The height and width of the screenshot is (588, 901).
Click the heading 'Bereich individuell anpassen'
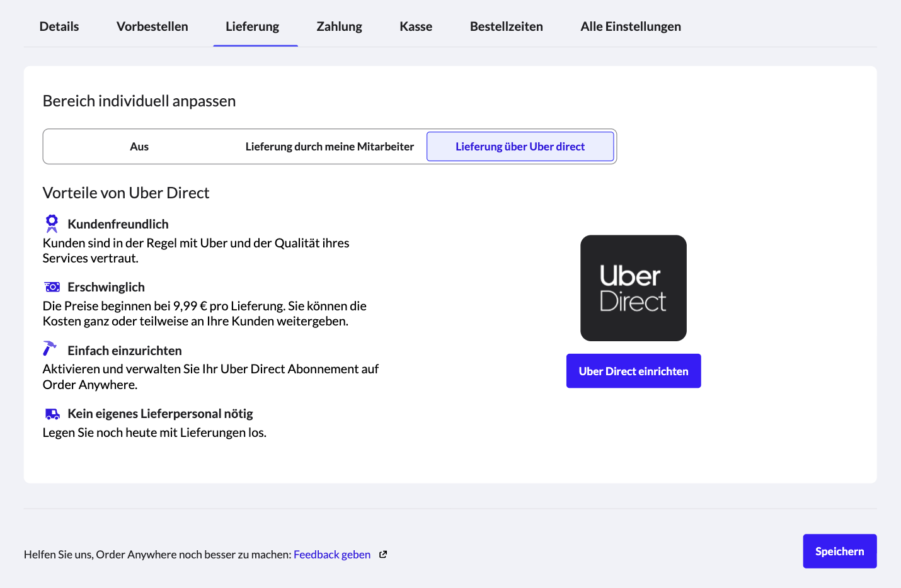139,101
